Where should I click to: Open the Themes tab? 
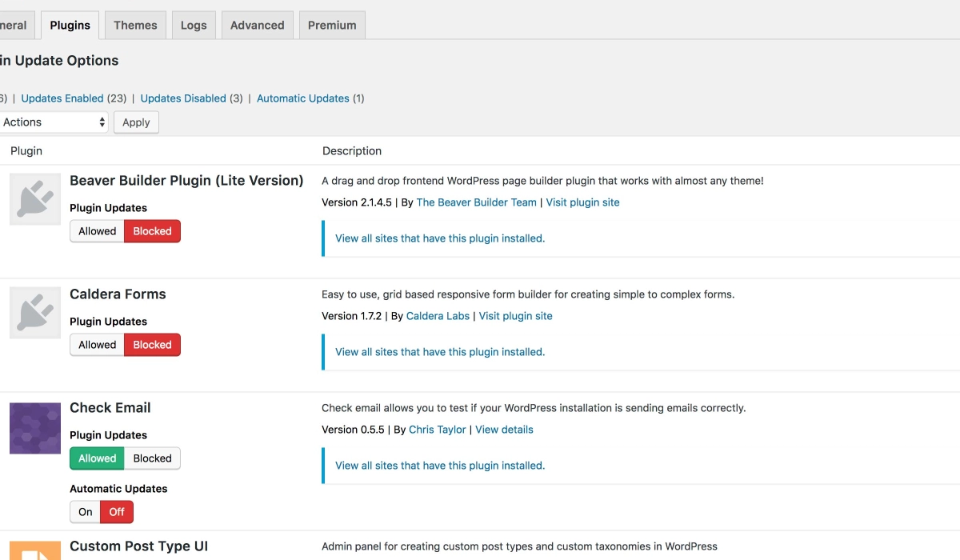click(x=135, y=25)
